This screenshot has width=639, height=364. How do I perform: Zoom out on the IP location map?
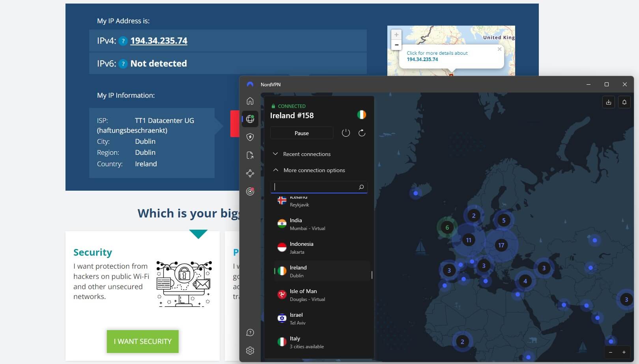[396, 45]
